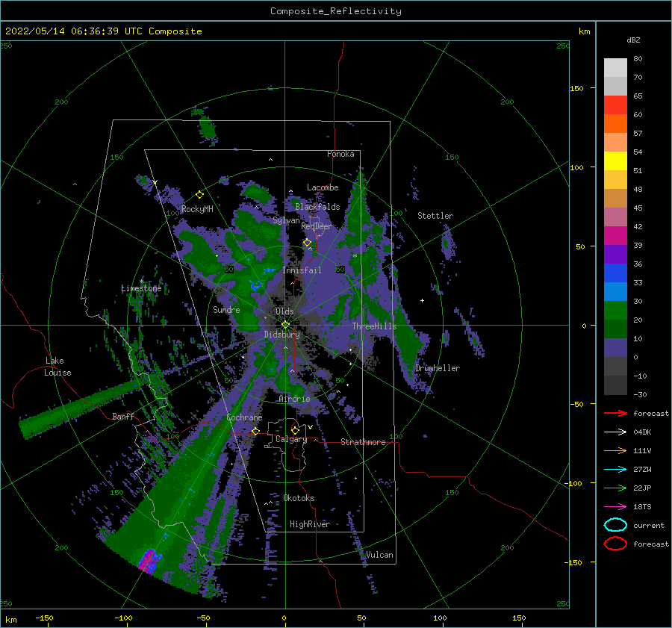Click the Composite_Reflectivity title
Screen dimensions: 672x628
click(x=336, y=11)
